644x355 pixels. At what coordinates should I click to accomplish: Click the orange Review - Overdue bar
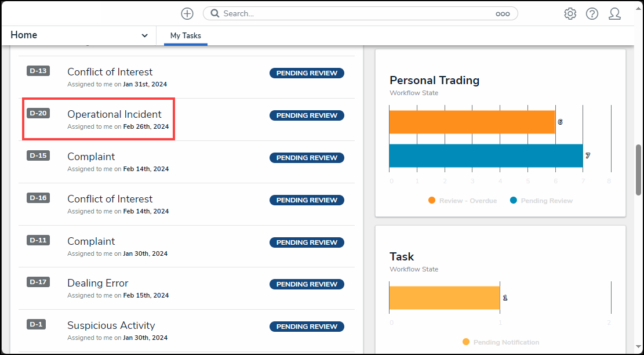(x=472, y=122)
